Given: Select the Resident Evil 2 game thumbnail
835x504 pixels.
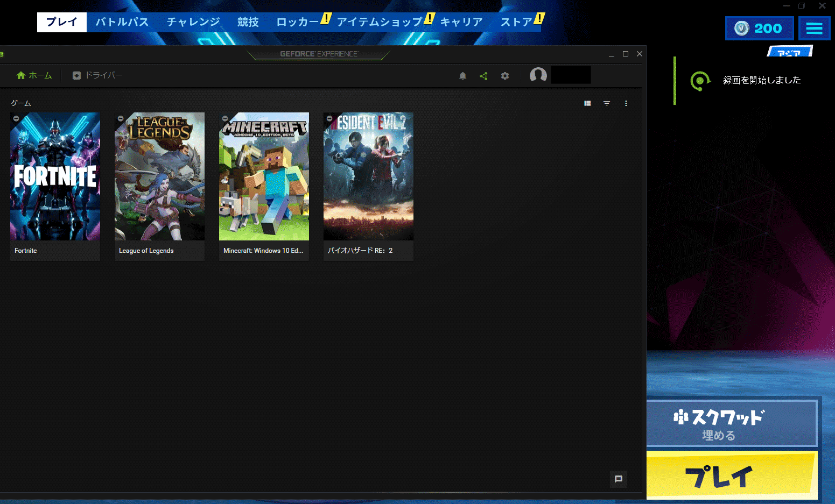Looking at the screenshot, I should point(368,176).
